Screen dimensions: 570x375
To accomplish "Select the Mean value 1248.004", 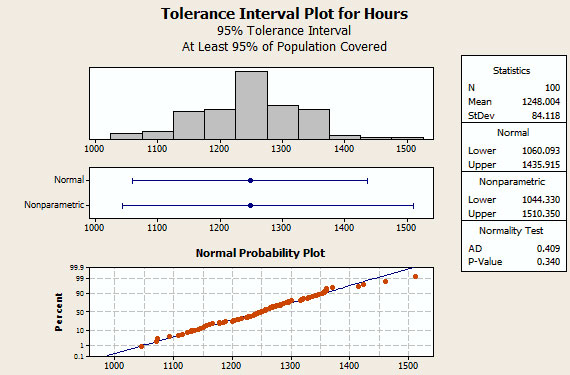I will point(541,102).
